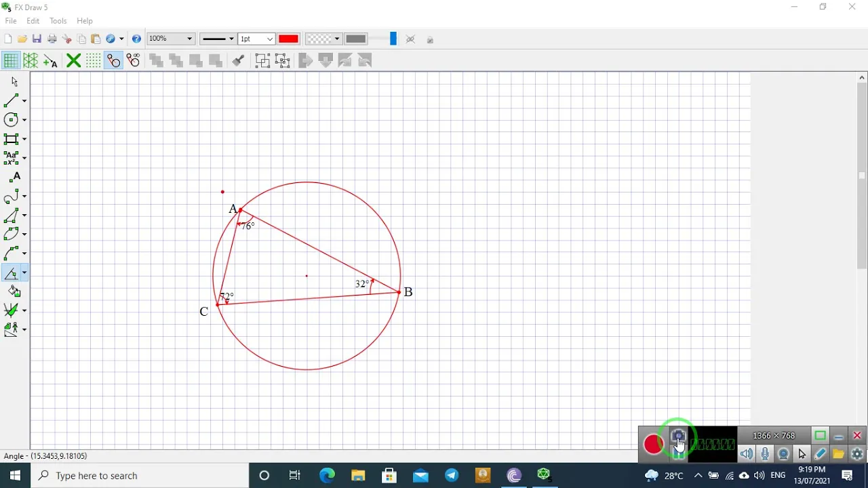Toggle the lock icon in top toolbar
This screenshot has height=488, width=868.
430,40
